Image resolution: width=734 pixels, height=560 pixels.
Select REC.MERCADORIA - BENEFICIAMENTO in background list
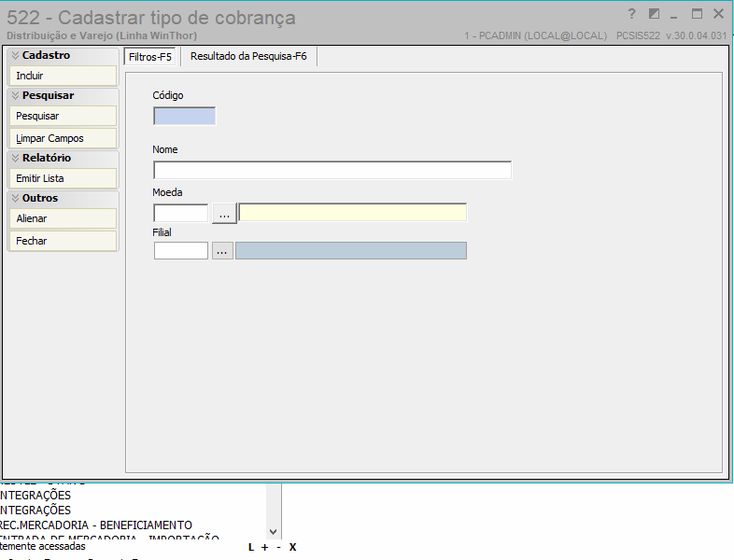pyautogui.click(x=95, y=525)
